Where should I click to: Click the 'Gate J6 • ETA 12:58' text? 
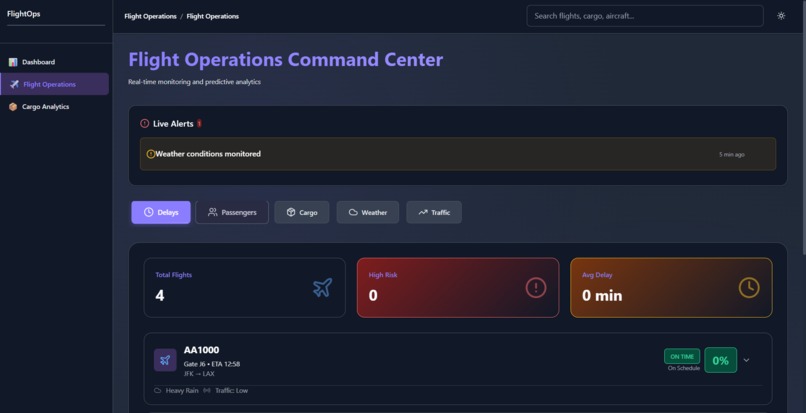(x=212, y=364)
